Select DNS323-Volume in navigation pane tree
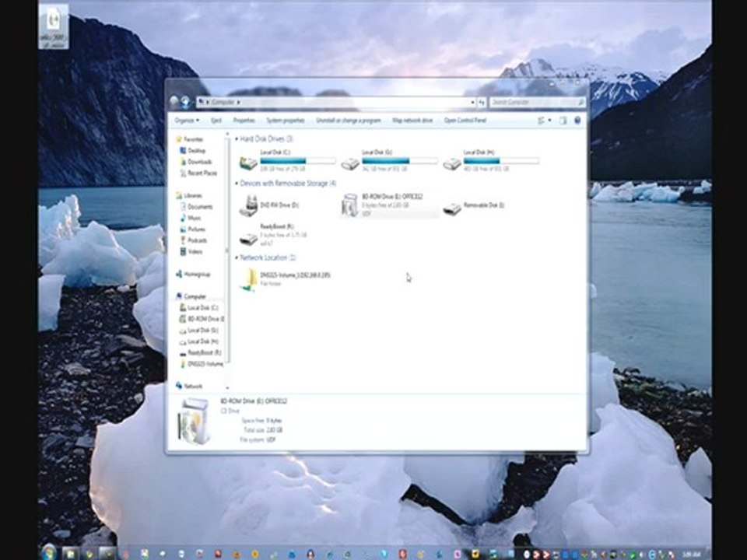747x560 pixels. [x=202, y=364]
